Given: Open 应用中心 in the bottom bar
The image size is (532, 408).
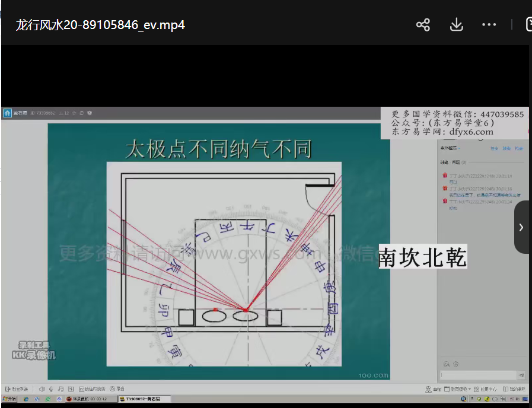Looking at the screenshot, I should pyautogui.click(x=486, y=389).
